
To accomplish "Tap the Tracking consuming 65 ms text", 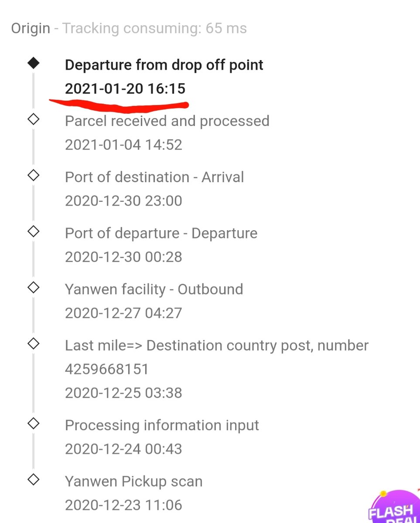I will 154,29.
